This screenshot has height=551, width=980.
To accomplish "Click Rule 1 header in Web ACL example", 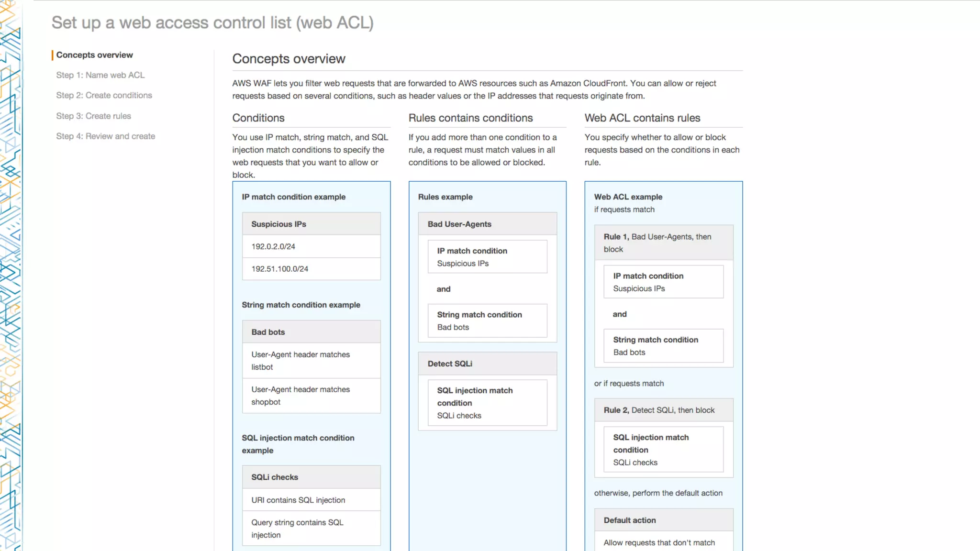I will tap(663, 242).
